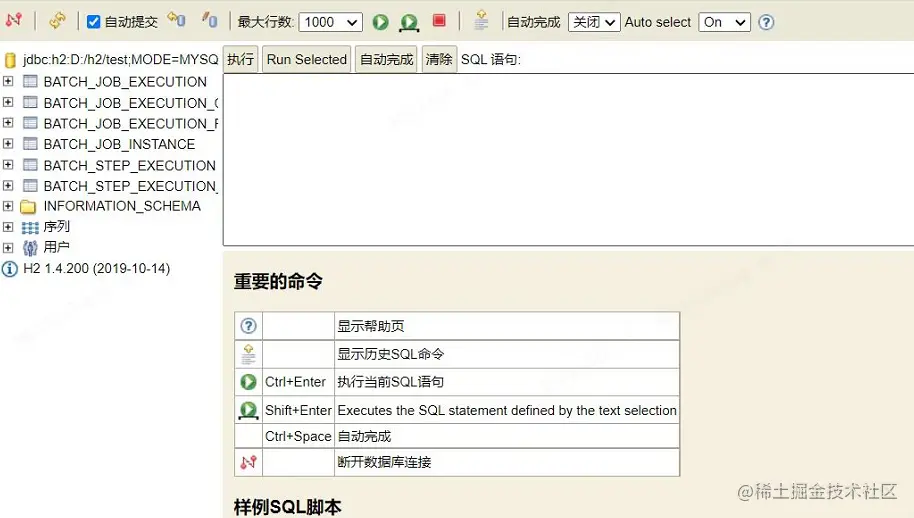
Task: Select the jdbc:h2 database connection node
Action: (121, 59)
